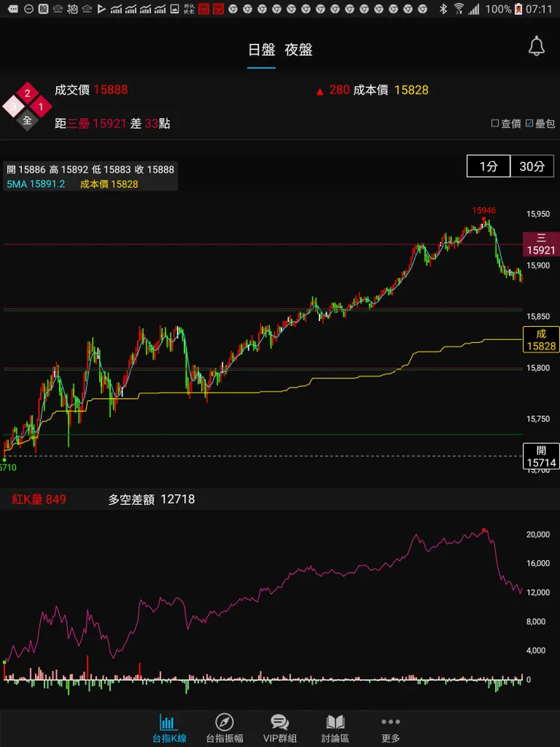Tap the 5MA 15891.2 legend
560x747 pixels.
point(36,185)
